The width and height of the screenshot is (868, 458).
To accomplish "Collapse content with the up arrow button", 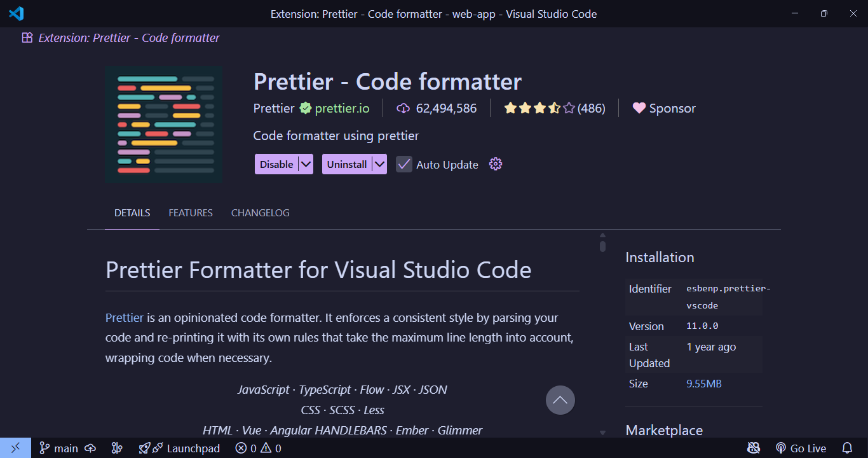I will (x=560, y=399).
